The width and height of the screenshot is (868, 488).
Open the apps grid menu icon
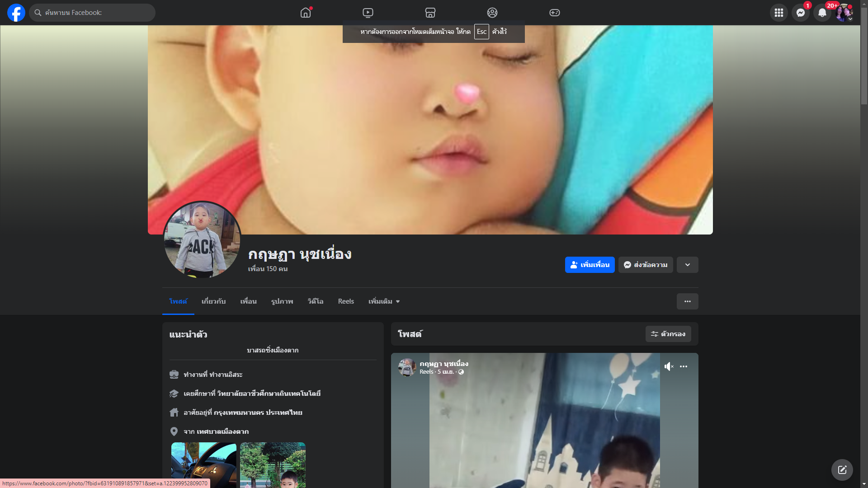(779, 13)
